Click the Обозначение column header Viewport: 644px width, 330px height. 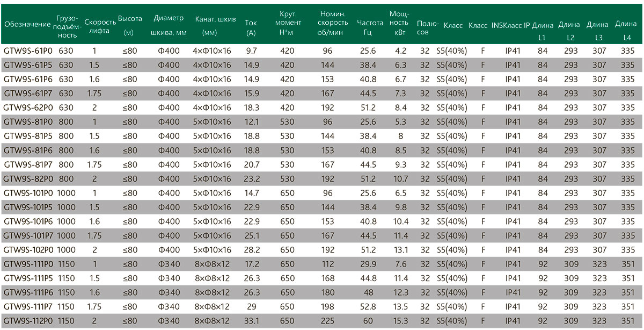click(28, 25)
